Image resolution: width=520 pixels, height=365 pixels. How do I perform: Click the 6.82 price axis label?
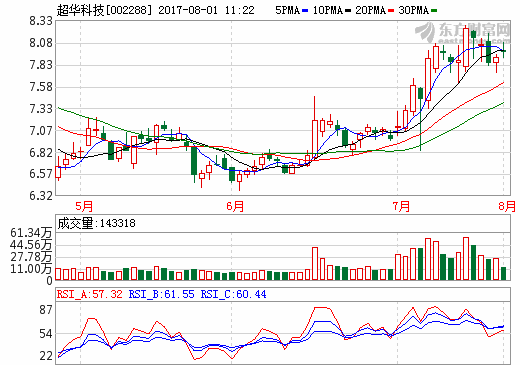point(41,153)
